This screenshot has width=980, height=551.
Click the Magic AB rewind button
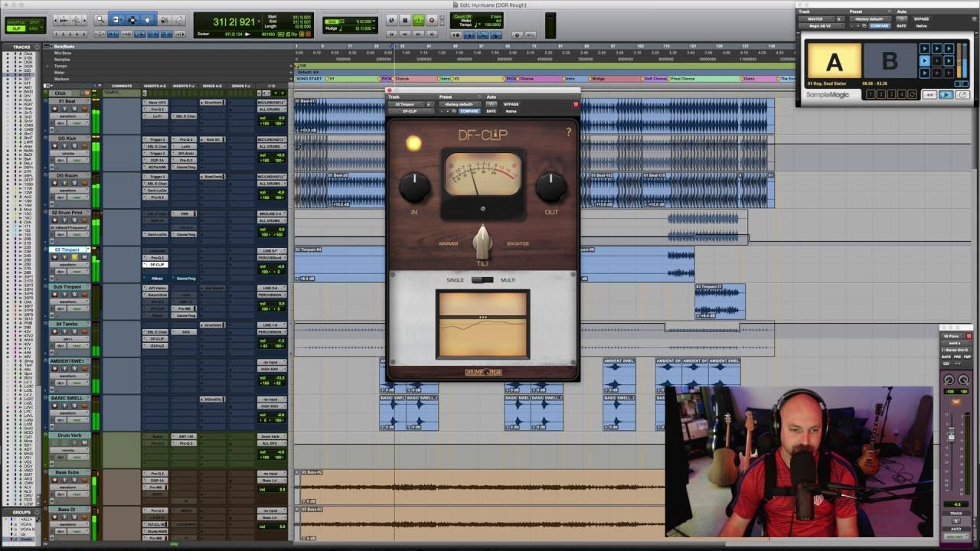[x=929, y=95]
